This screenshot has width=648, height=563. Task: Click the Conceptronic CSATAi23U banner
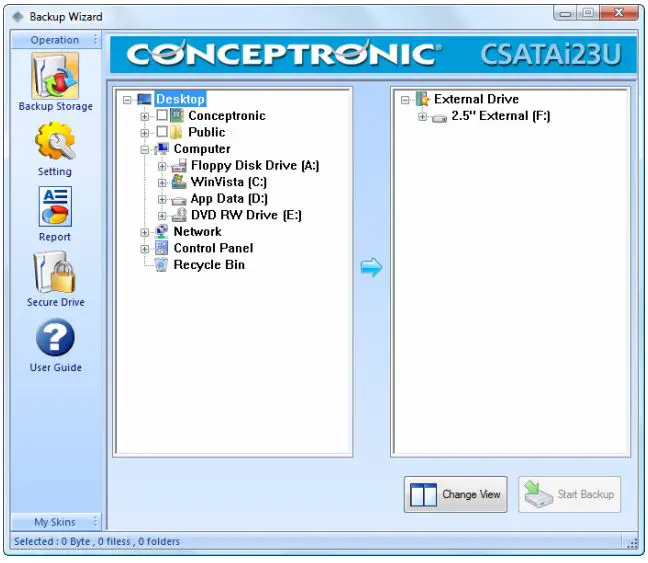pyautogui.click(x=373, y=55)
